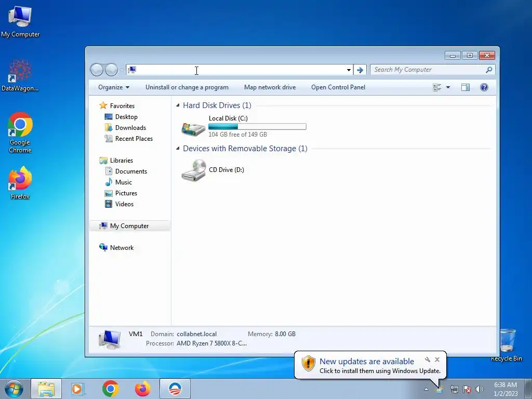
Task: Open the Music library
Action: (124, 182)
